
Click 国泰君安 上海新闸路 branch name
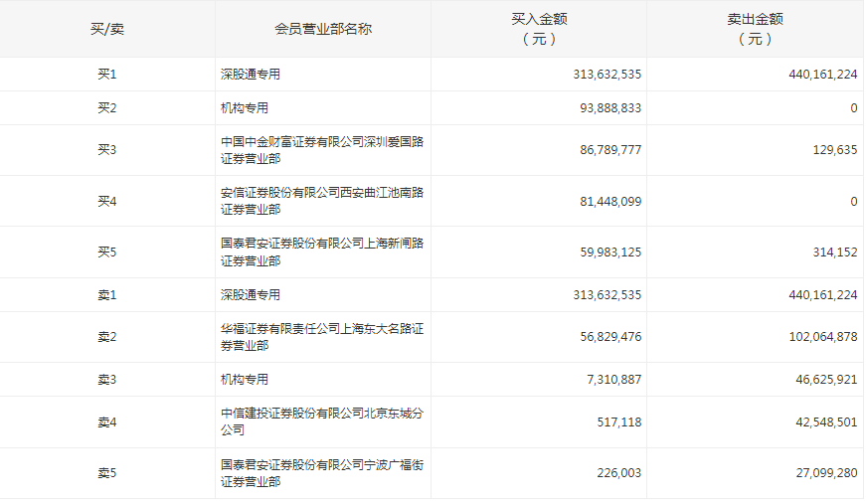(322, 252)
